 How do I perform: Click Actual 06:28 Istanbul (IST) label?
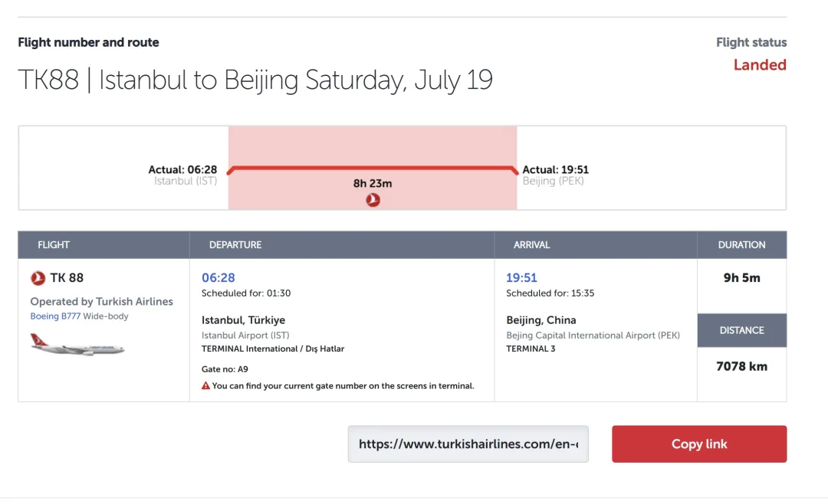[182, 175]
